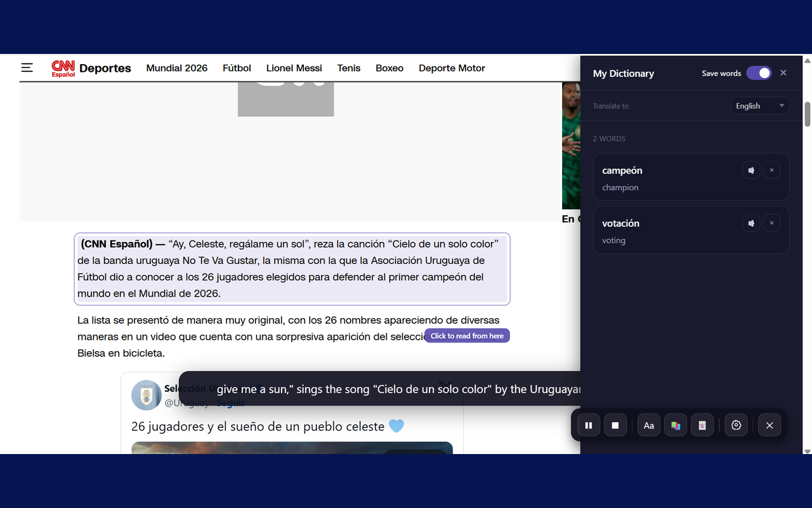This screenshot has width=812, height=508.
Task: Open the joker flashcard icon
Action: point(702,425)
